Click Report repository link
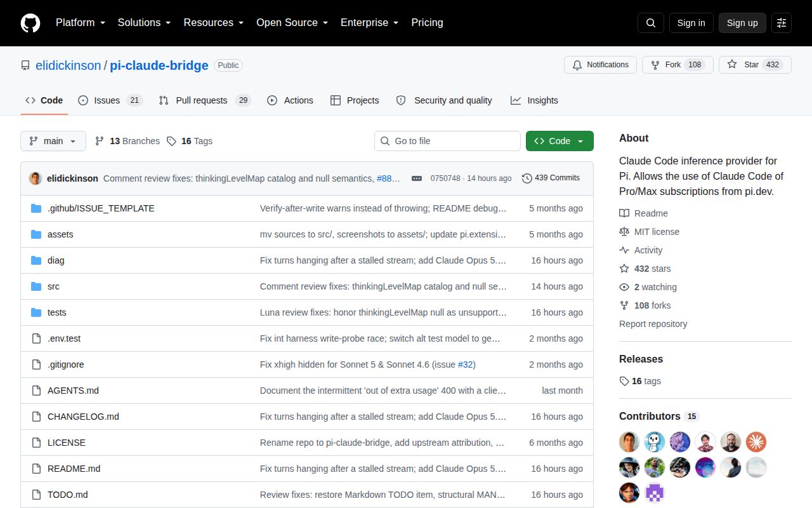The image size is (812, 508). 653,324
